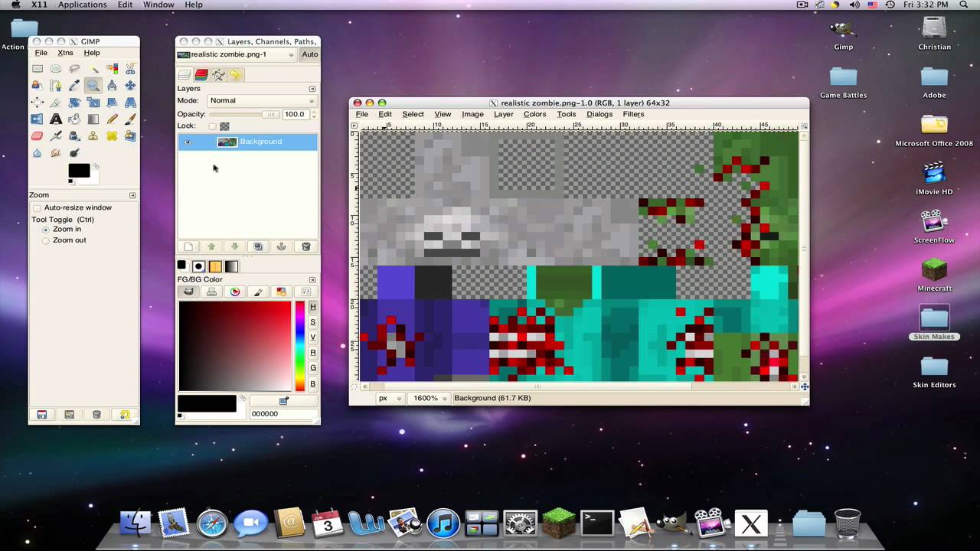
Task: Select the Smudge tool
Action: pyautogui.click(x=56, y=153)
